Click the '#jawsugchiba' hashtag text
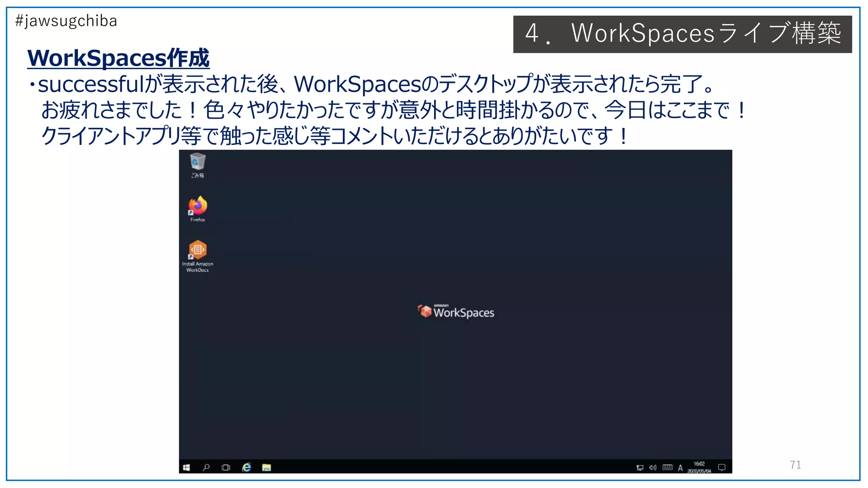This screenshot has width=868, height=488. (66, 21)
